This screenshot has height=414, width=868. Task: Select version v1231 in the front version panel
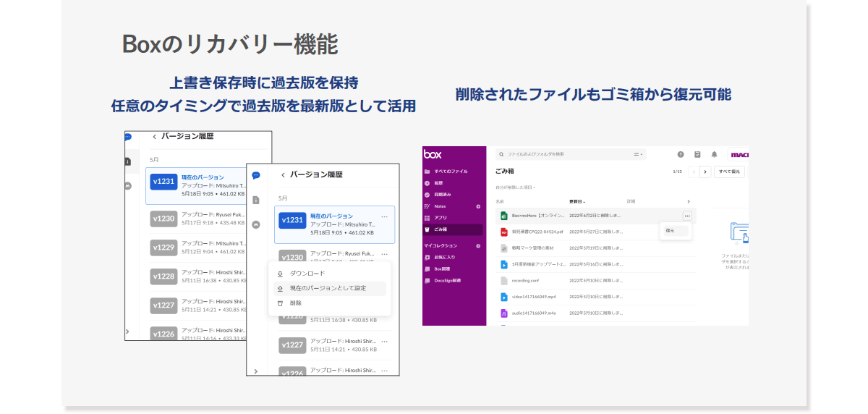pos(334,224)
